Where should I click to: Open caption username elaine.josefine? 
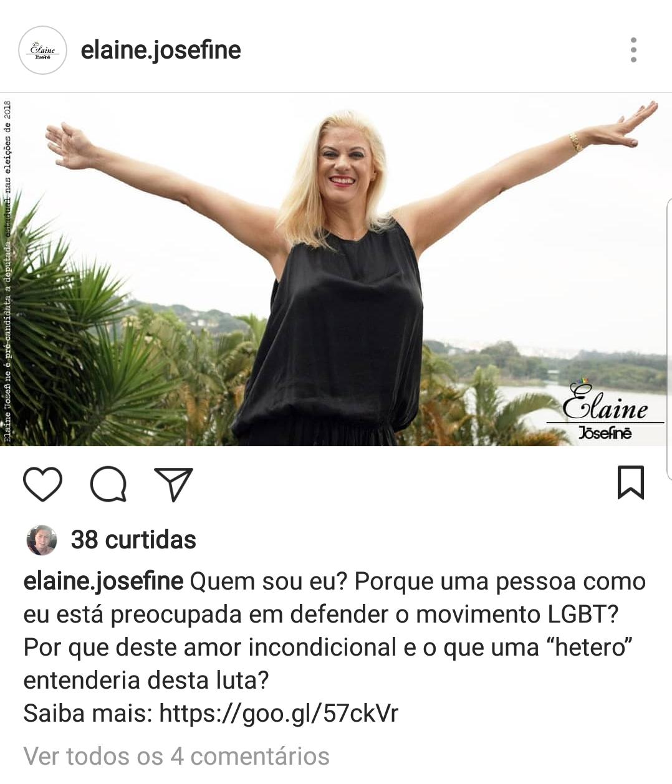click(103, 581)
